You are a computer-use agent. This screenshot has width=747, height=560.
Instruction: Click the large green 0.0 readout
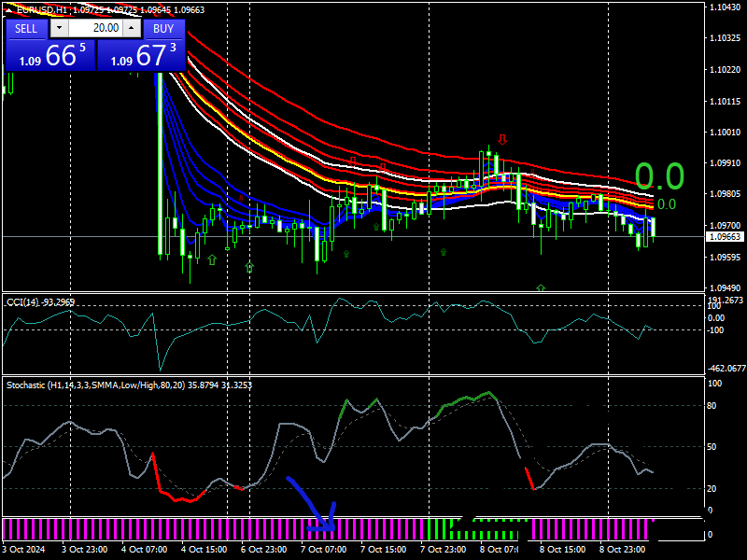659,176
